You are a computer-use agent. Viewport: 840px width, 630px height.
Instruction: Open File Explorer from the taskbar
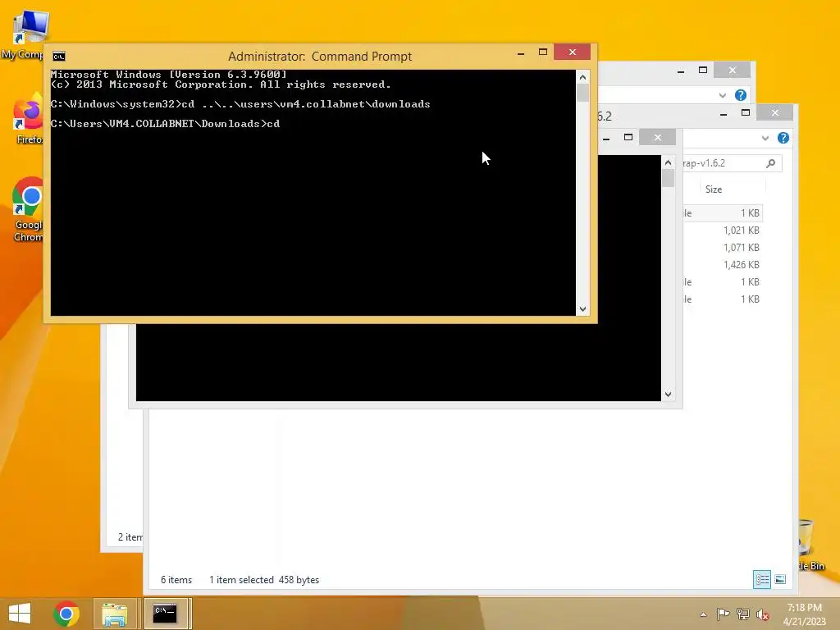point(115,614)
